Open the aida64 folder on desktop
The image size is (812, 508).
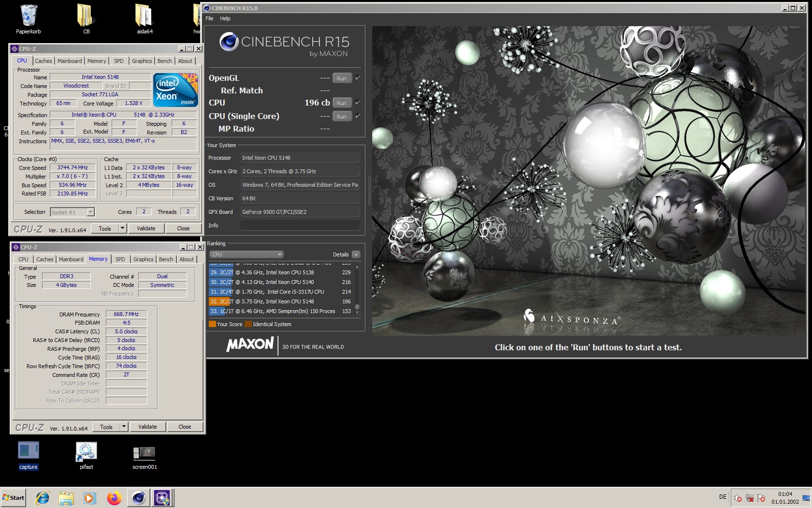pos(144,19)
